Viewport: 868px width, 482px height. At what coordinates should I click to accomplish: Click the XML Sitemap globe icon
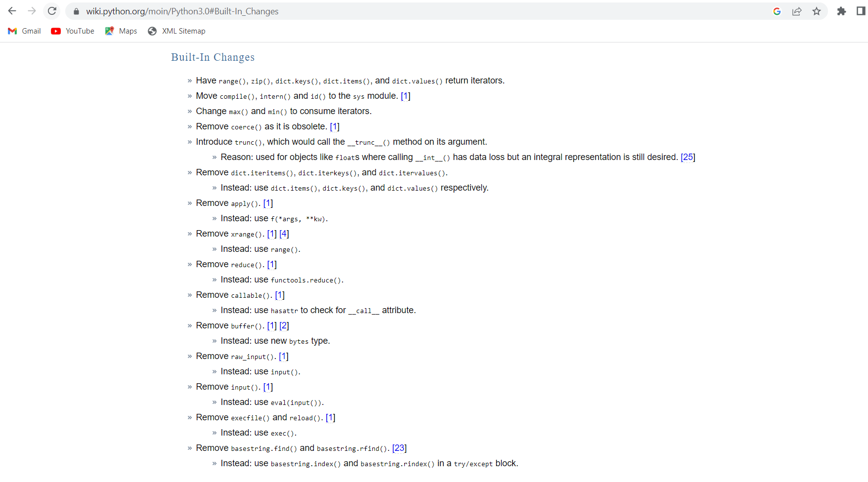(x=152, y=31)
